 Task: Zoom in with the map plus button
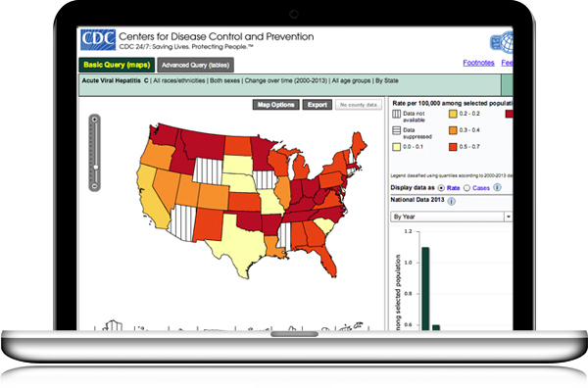(94, 120)
